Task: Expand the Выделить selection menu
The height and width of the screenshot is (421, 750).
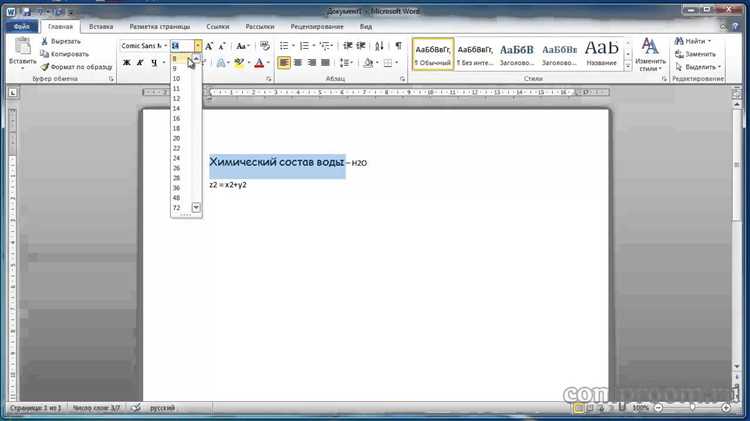Action: coord(697,67)
